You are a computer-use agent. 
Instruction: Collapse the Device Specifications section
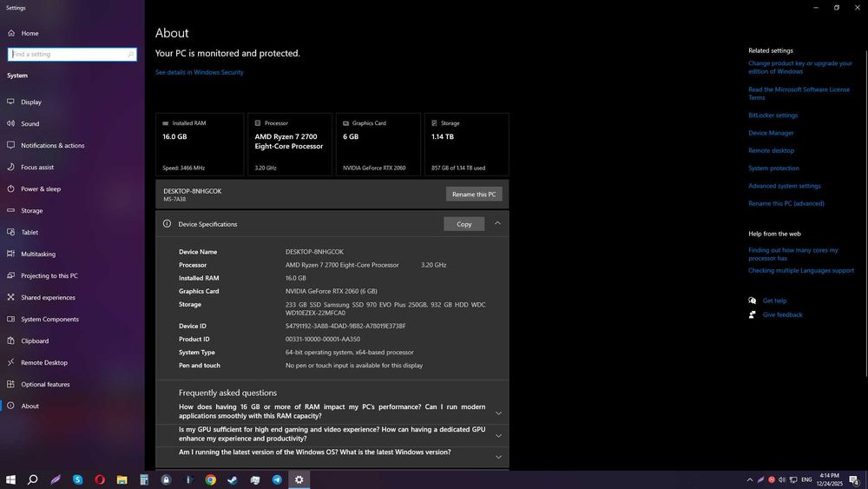tap(497, 224)
